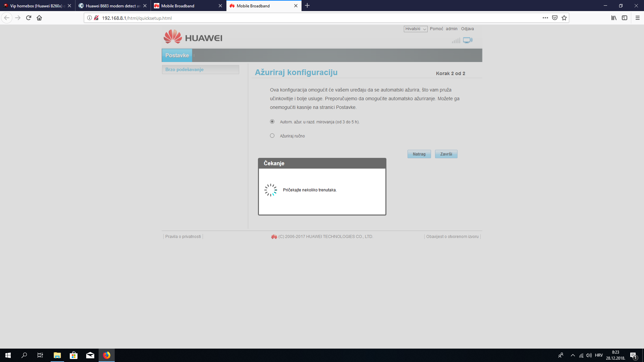
Task: Click the Firefox reload page icon
Action: point(29,18)
